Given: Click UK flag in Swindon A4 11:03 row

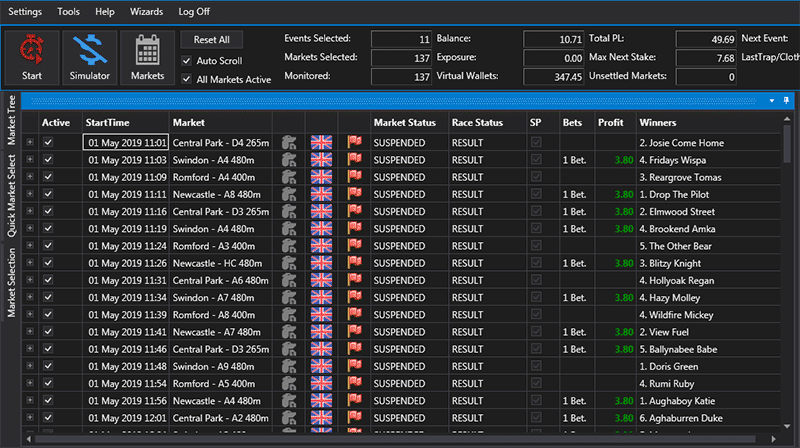Looking at the screenshot, I should [x=321, y=160].
